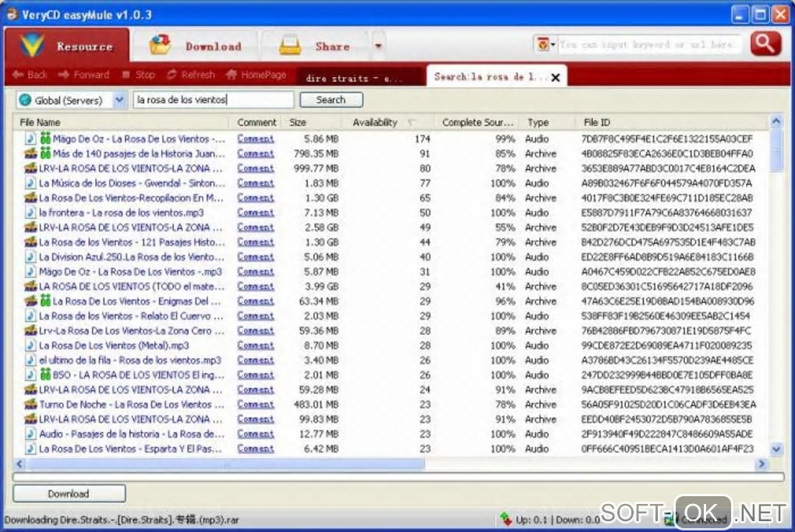795x532 pixels.
Task: Sort by Type column header
Action: click(x=548, y=122)
